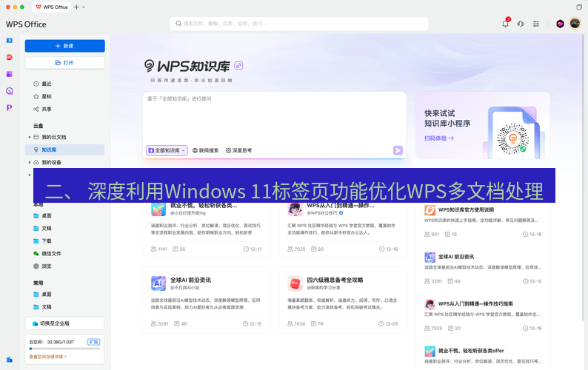Open WPS从入门到精通—操作技巧指南 in right list
Image resolution: width=588 pixels, height=370 pixels.
483,315
